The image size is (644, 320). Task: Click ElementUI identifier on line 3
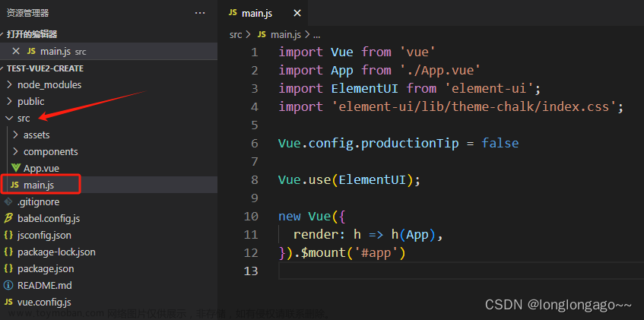click(x=364, y=88)
